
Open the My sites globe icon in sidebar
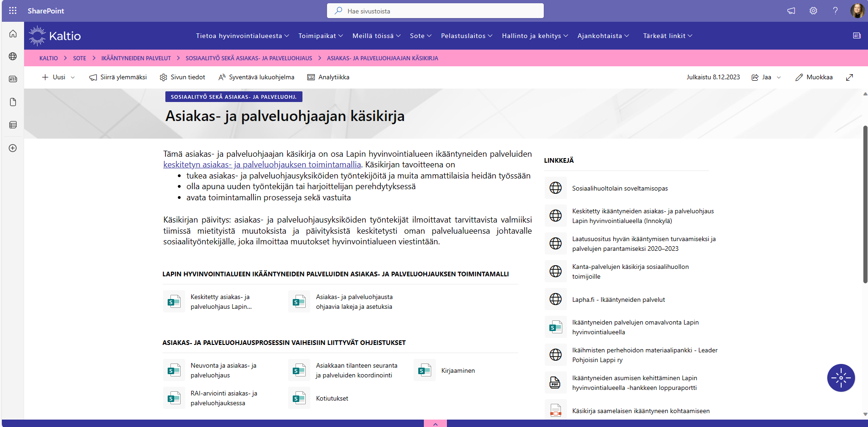click(13, 56)
